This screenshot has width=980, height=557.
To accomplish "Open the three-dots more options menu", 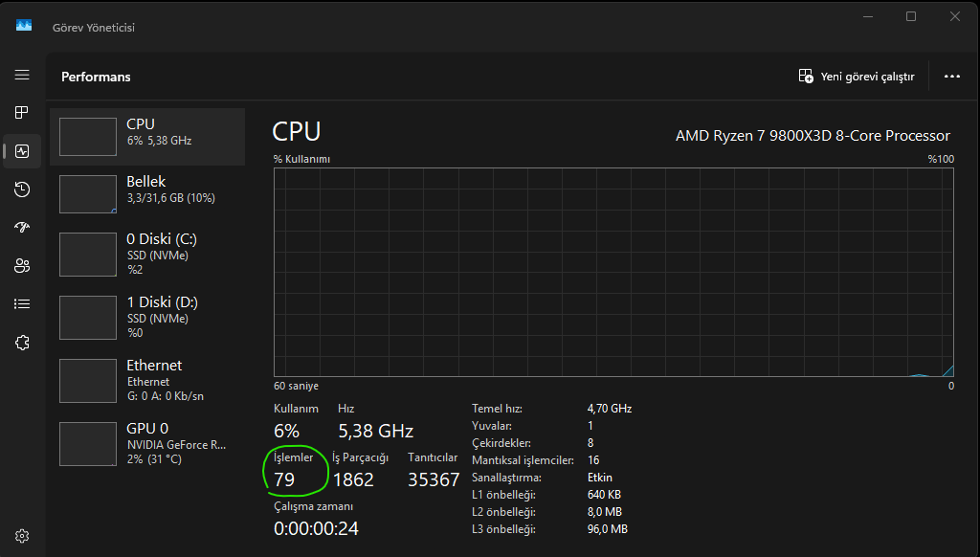I will pyautogui.click(x=952, y=77).
